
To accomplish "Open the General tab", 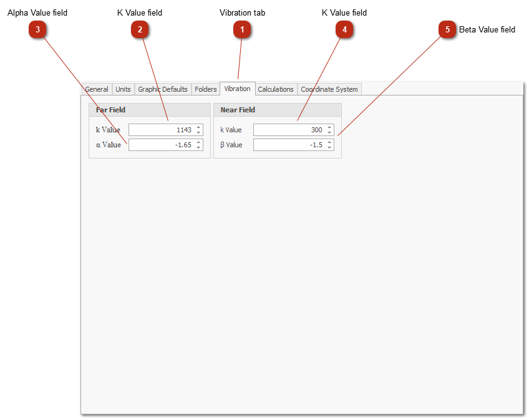I will pos(97,89).
